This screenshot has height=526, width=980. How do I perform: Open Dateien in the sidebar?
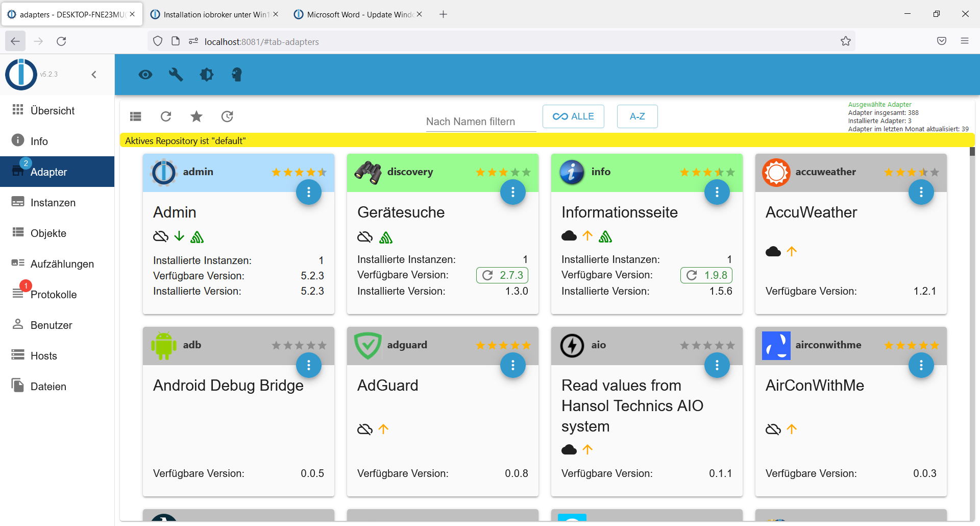tap(57, 386)
